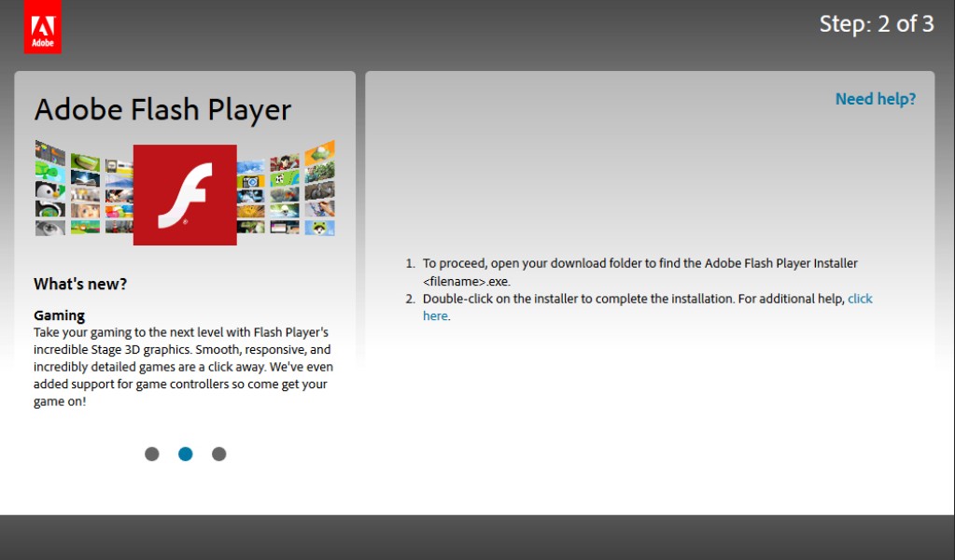This screenshot has height=560, width=955.
Task: Select the first carousel dot
Action: 151,455
